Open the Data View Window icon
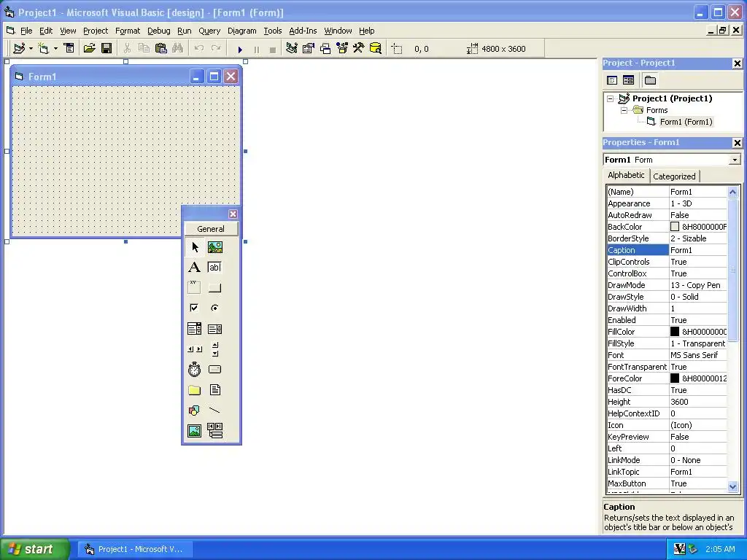 click(x=376, y=48)
